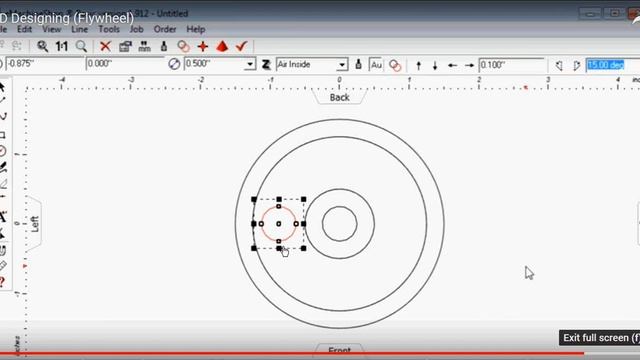
Task: Click the zoom in magnifier icon
Action: (42, 46)
